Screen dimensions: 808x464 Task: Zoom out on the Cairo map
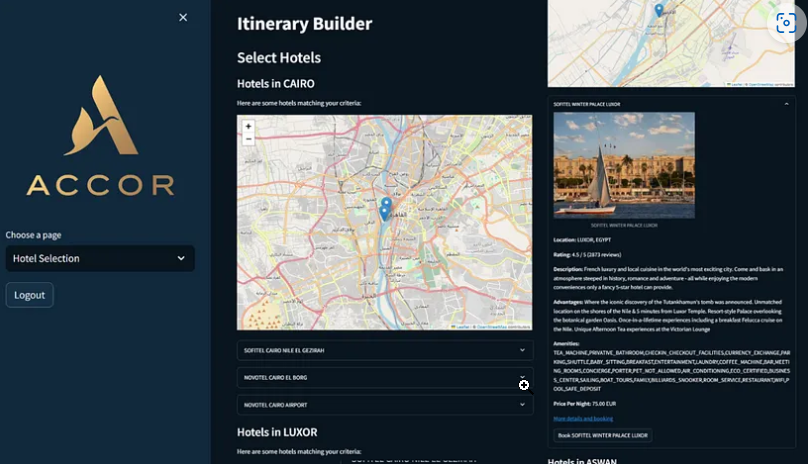(x=248, y=139)
